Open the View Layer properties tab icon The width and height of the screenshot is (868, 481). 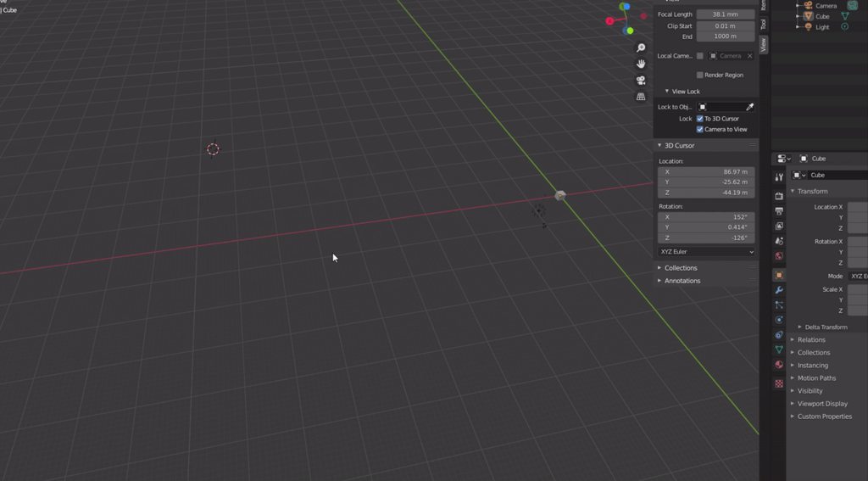(x=779, y=227)
